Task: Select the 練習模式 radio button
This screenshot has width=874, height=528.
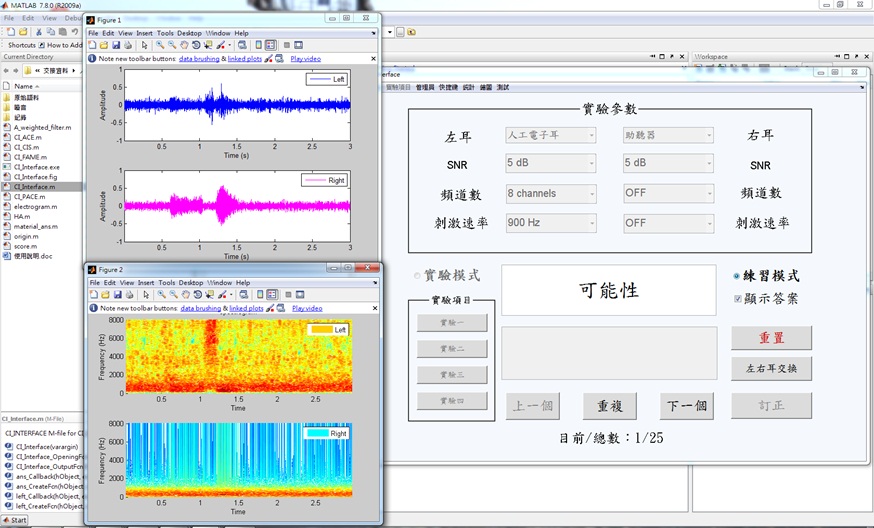Action: pyautogui.click(x=737, y=276)
